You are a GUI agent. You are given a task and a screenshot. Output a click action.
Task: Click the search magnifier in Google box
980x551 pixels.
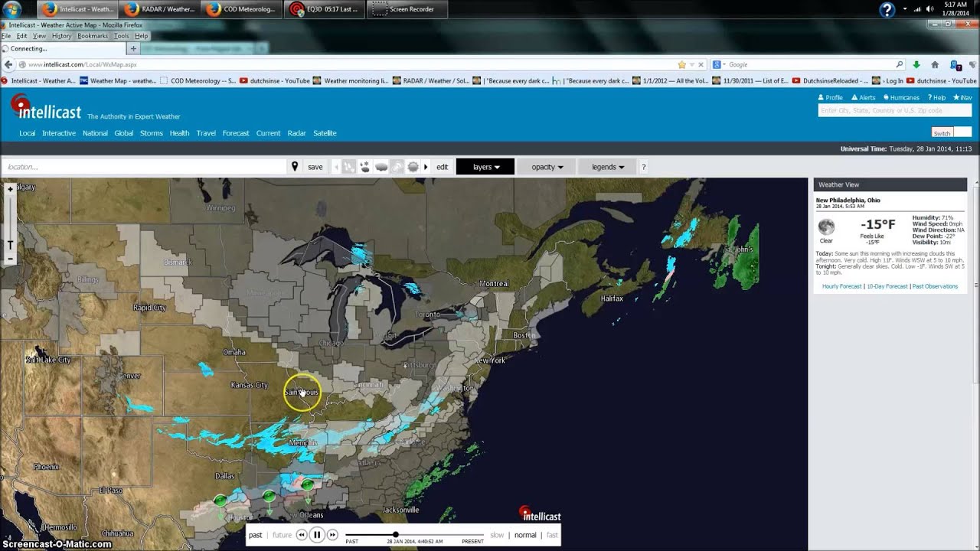coord(899,65)
